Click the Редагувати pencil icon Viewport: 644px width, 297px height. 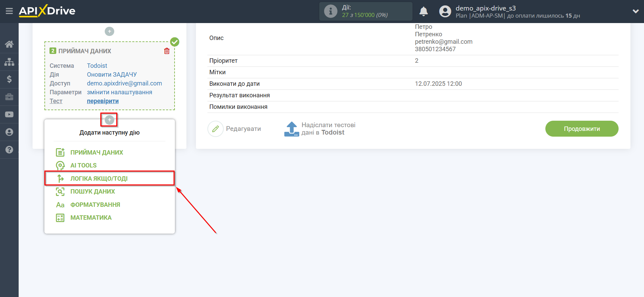[216, 129]
